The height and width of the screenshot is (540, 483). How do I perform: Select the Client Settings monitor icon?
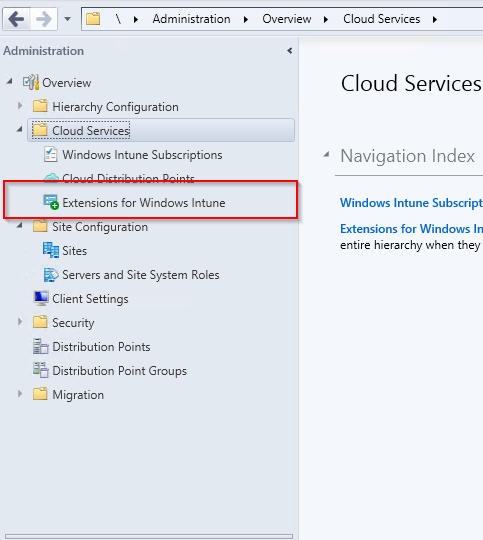coord(41,298)
